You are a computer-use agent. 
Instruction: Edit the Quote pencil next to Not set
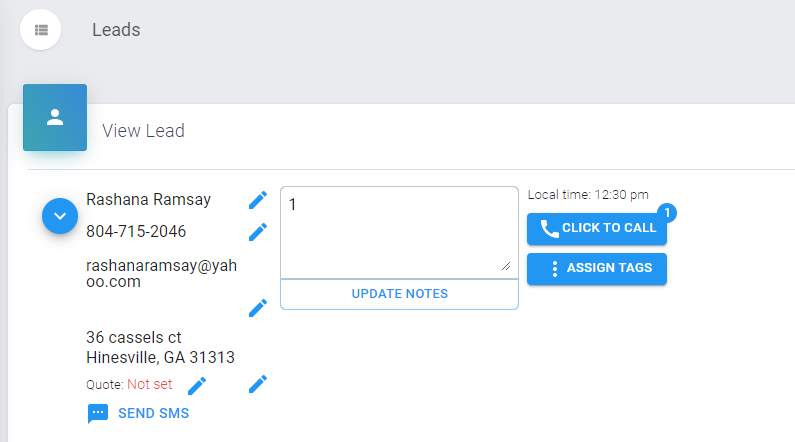tap(197, 386)
